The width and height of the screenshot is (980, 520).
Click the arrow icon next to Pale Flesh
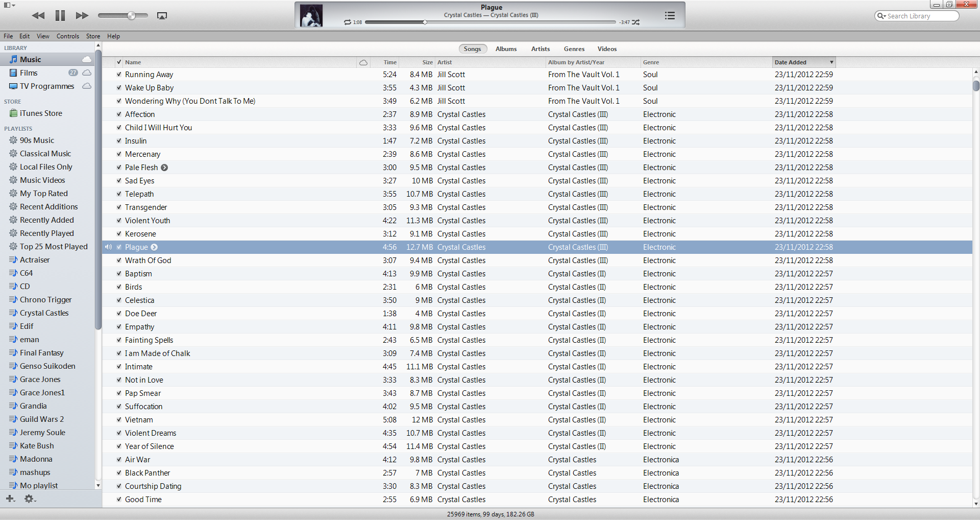click(164, 168)
